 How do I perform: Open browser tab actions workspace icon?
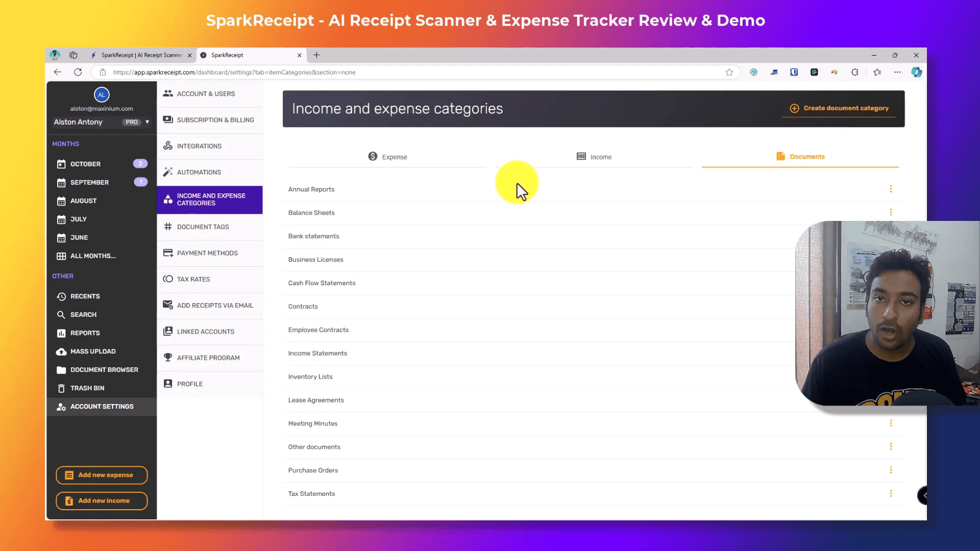click(73, 55)
